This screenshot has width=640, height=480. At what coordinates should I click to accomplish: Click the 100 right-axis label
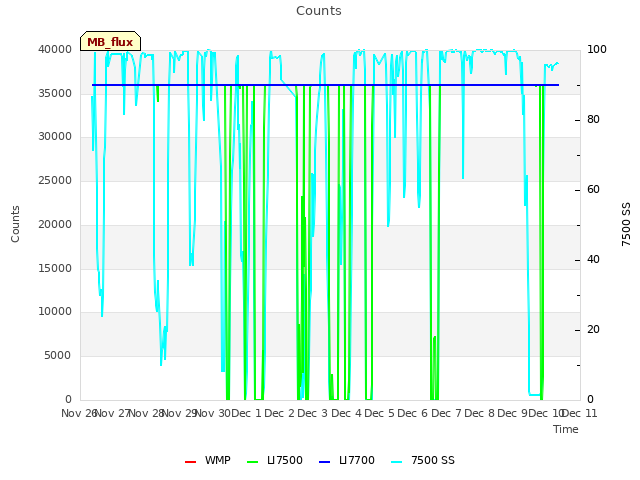point(597,49)
